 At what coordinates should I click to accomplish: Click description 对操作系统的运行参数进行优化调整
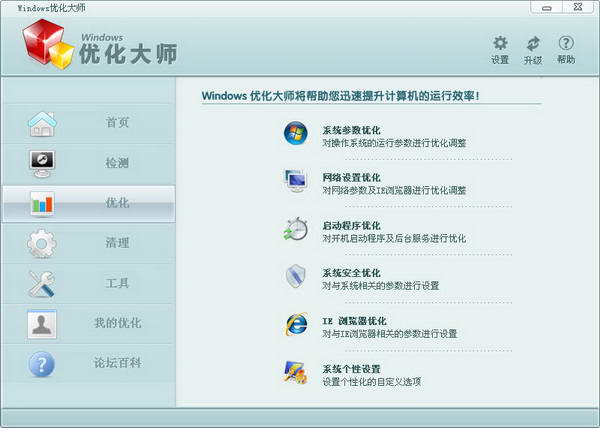[394, 143]
